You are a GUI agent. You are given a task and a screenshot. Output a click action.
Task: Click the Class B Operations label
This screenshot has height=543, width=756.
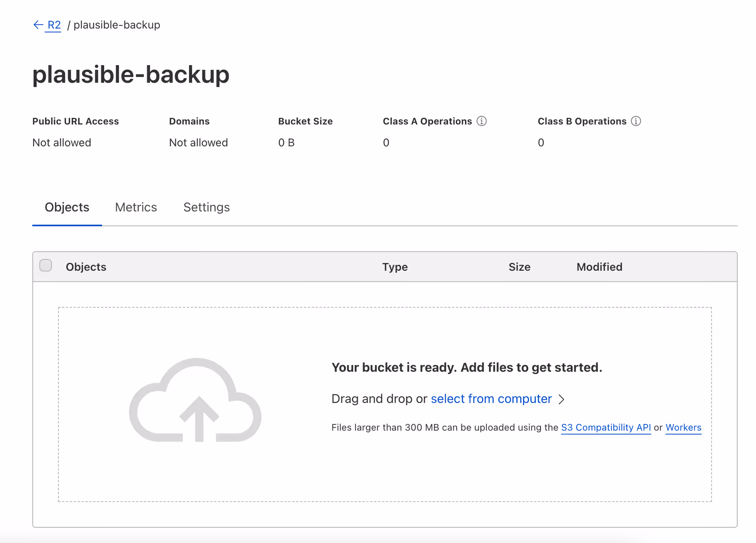coord(582,121)
